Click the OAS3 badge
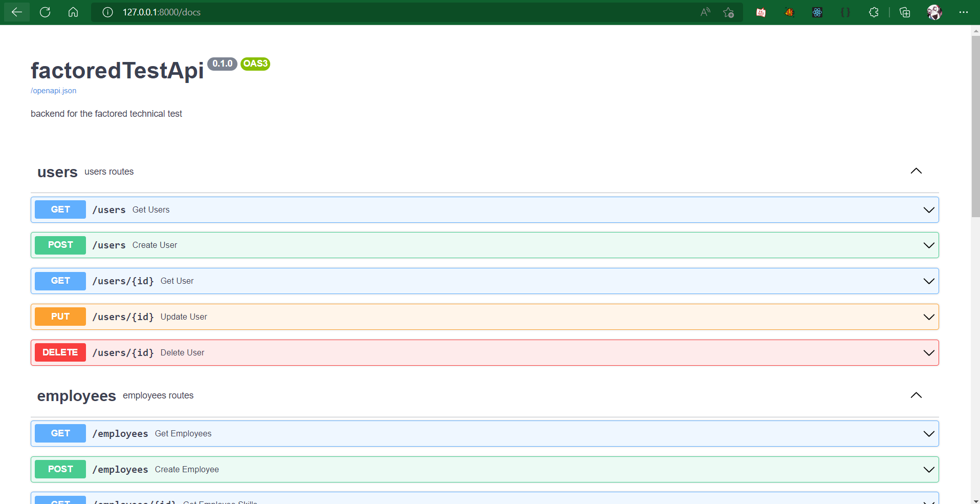The width and height of the screenshot is (980, 504). [x=255, y=64]
